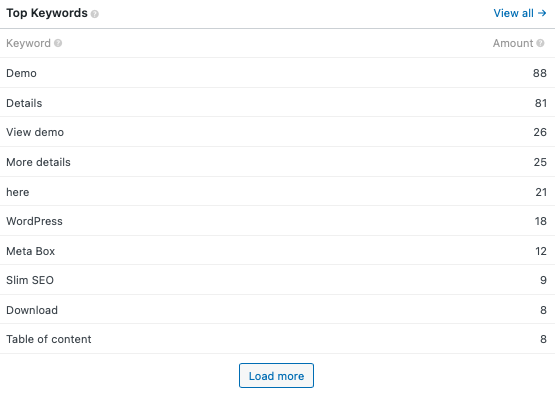Select the View demo keyword row
555x395 pixels.
(278, 132)
